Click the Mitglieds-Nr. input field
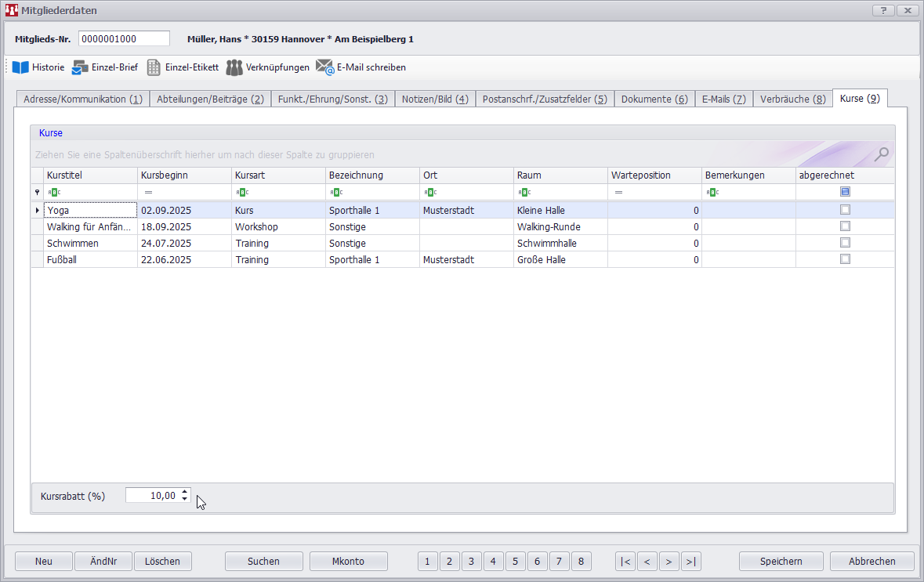The height and width of the screenshot is (582, 924). click(124, 39)
